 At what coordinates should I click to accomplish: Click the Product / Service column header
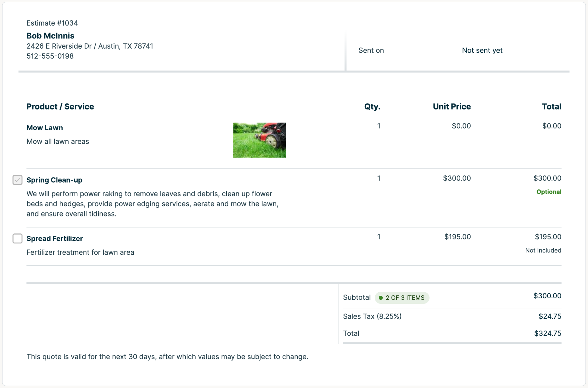coord(60,106)
